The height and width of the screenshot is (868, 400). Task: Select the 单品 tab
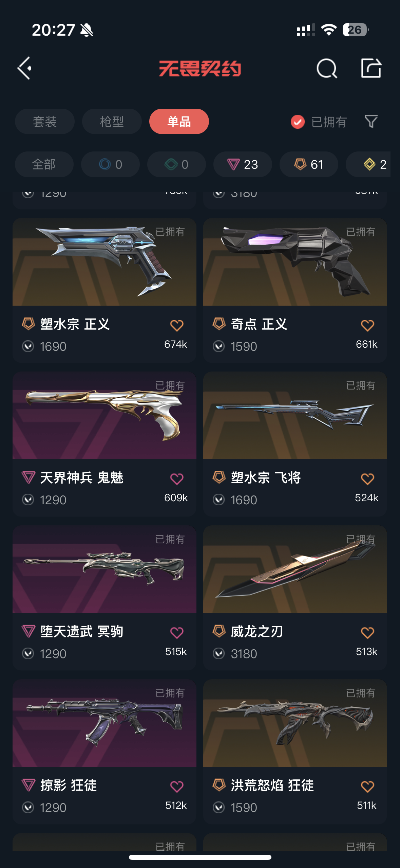[179, 122]
